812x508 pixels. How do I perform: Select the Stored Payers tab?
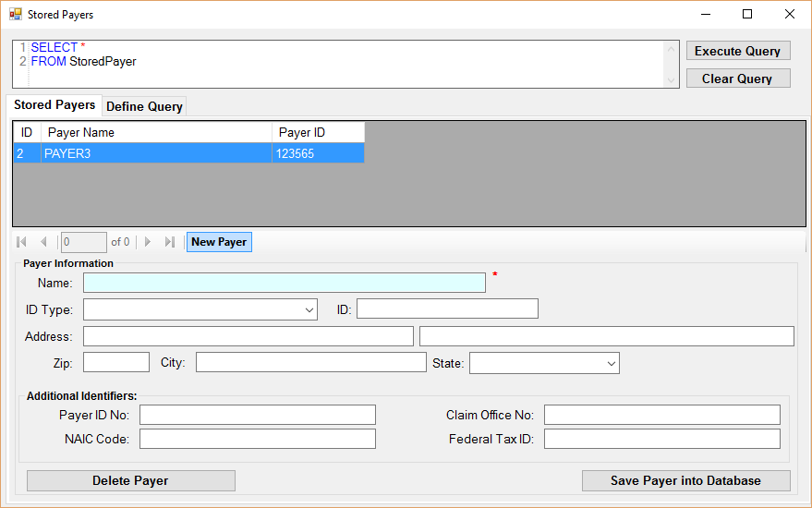click(x=55, y=105)
